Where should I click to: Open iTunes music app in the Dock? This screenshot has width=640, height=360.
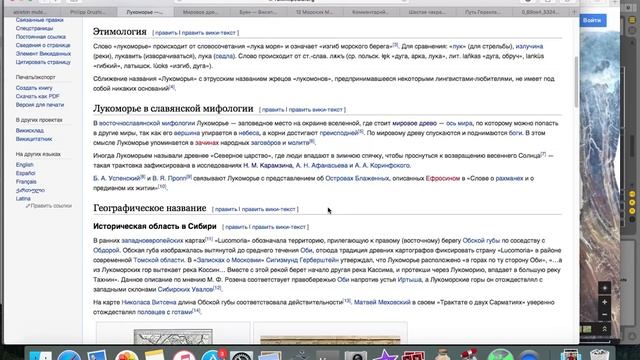tap(183, 355)
